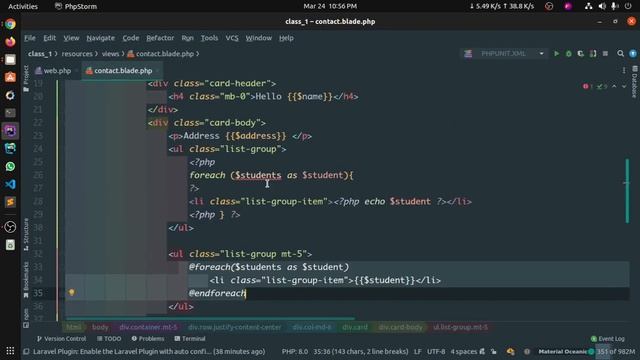Open WhatsApp from the dock
This screenshot has width=640, height=360.
[10, 167]
